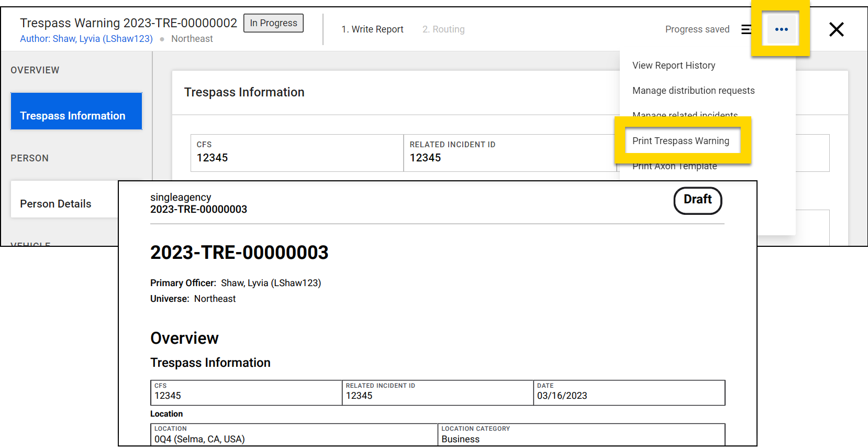Screen dimensions: 868x447
Task: Click the LOCATION cell 0Q4 (Selma, CA, USA)
Action: coord(294,434)
